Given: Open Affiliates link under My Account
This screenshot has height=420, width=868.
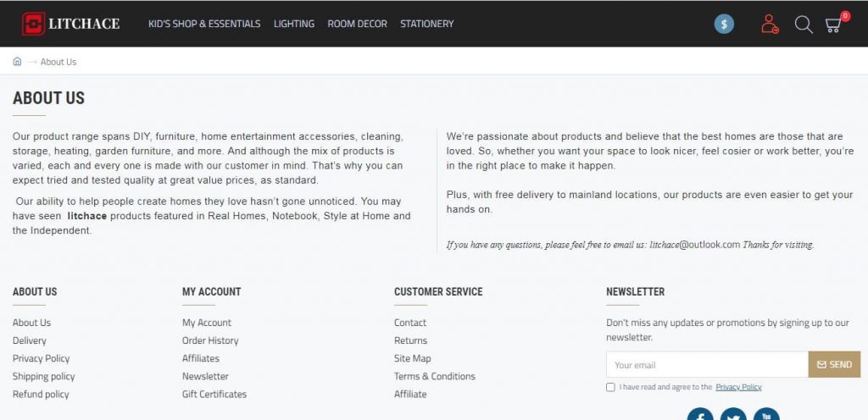Looking at the screenshot, I should (200, 359).
